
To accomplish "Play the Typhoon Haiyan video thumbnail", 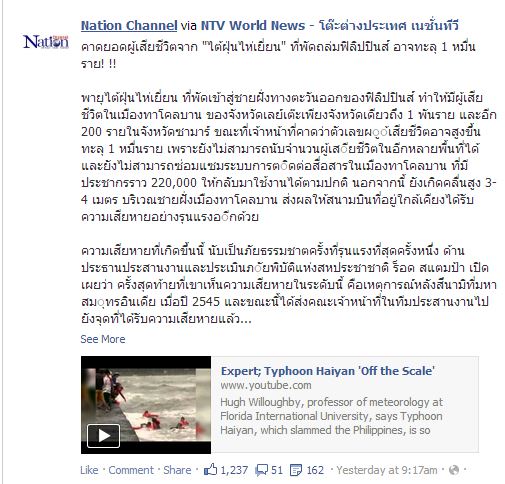I will click(x=103, y=435).
